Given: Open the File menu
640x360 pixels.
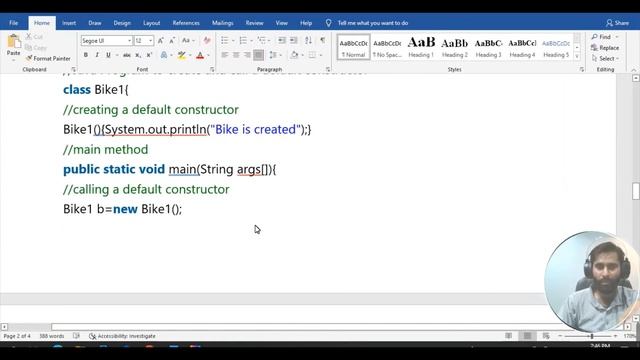Looking at the screenshot, I should coord(13,23).
